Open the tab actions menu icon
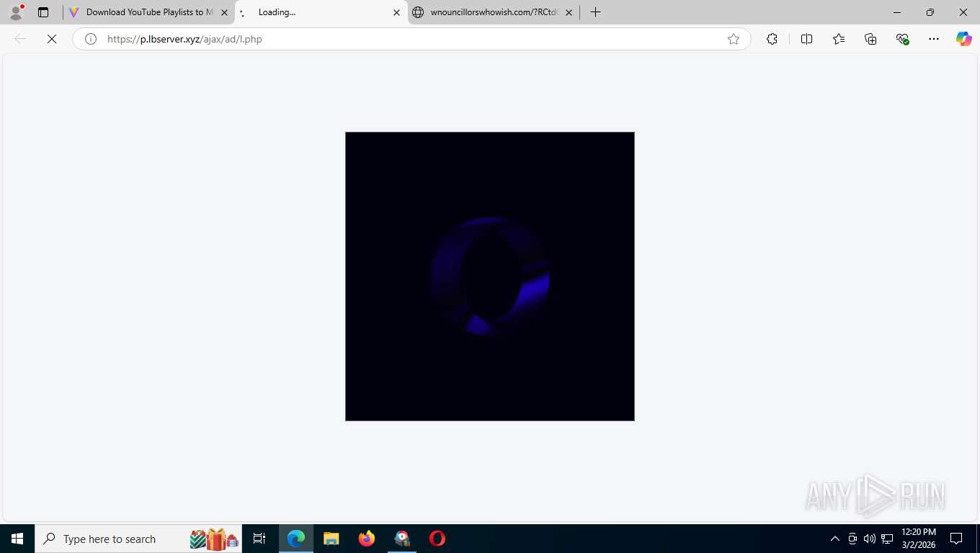The height and width of the screenshot is (553, 980). click(x=43, y=12)
